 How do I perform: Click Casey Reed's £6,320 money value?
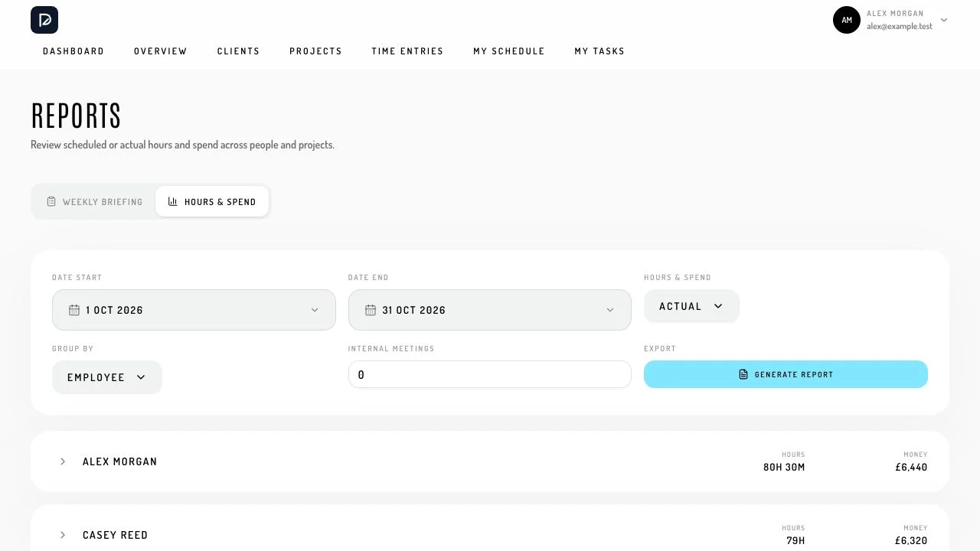911,541
